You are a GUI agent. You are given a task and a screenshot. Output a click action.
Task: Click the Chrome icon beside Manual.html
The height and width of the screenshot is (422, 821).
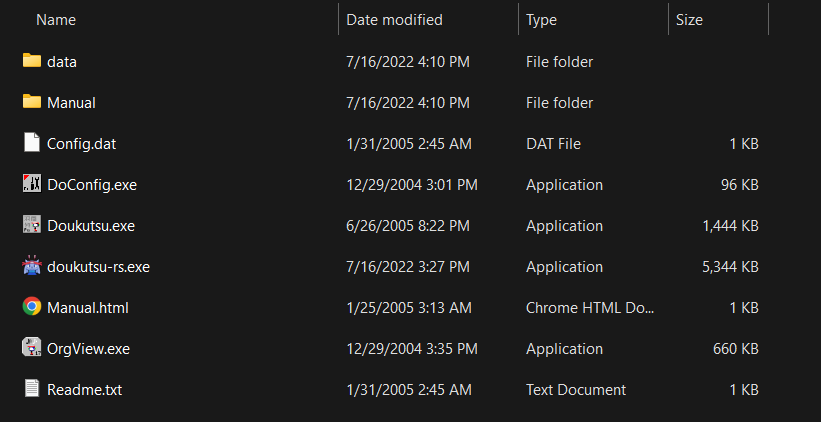pyautogui.click(x=32, y=307)
